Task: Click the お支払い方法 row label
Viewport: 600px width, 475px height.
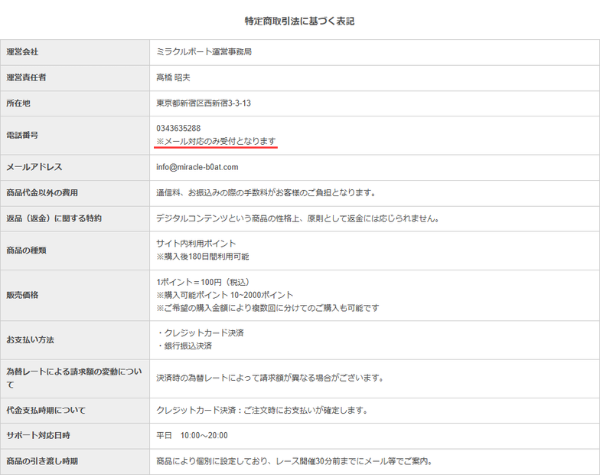Action: [30, 340]
